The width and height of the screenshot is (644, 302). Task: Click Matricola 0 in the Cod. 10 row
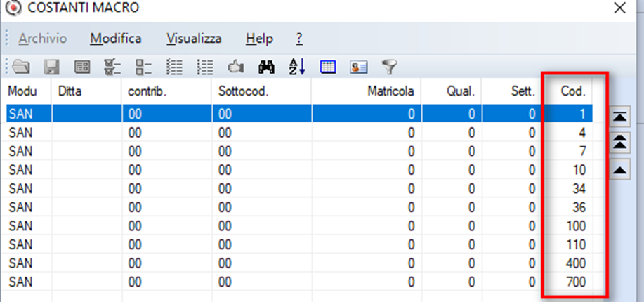pyautogui.click(x=411, y=170)
